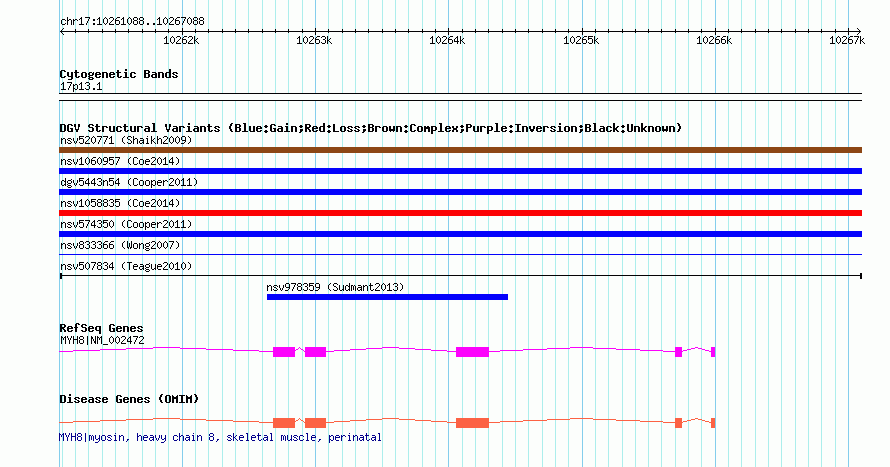The height and width of the screenshot is (467, 890).
Task: Click the RefSeq Genes track title
Action: (x=101, y=328)
